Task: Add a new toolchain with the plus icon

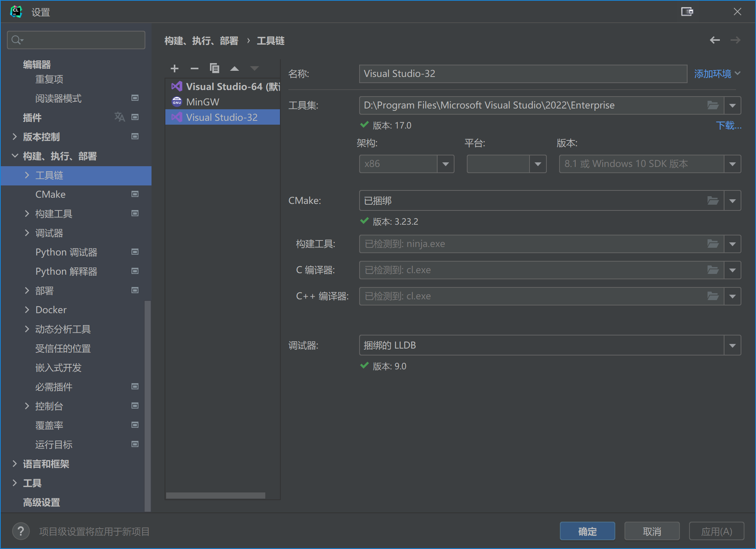Action: 175,68
